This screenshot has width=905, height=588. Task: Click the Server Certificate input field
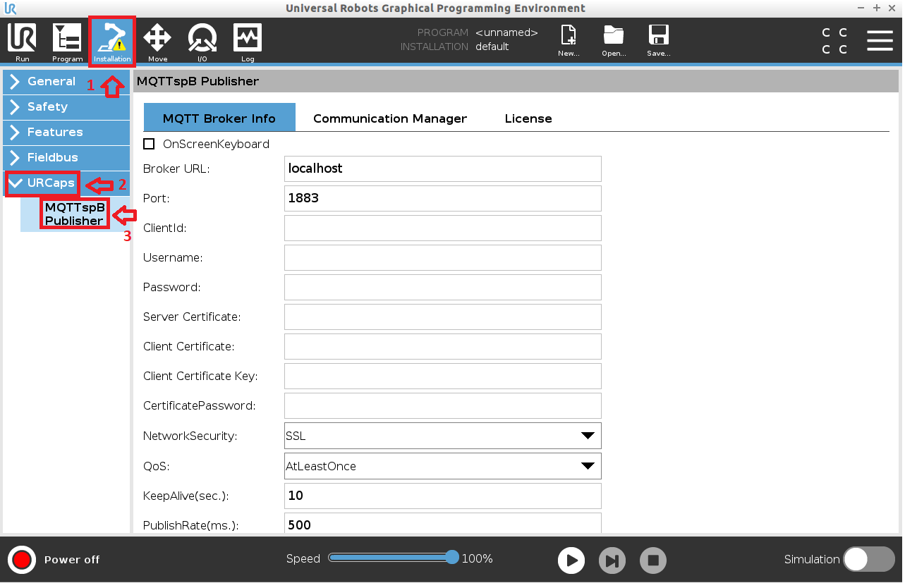pos(442,317)
